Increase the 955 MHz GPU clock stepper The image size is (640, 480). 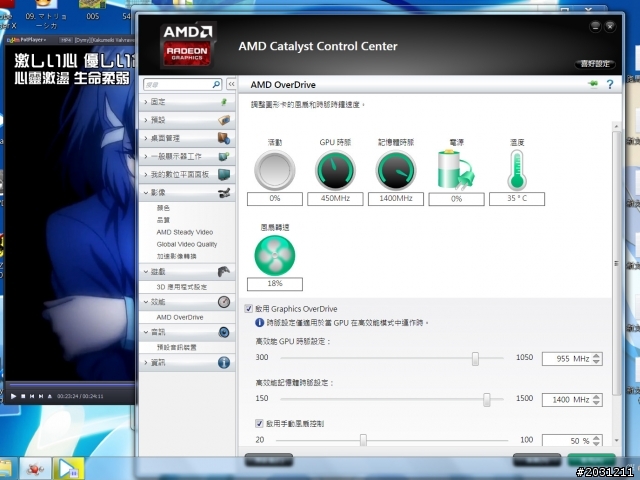pos(596,356)
